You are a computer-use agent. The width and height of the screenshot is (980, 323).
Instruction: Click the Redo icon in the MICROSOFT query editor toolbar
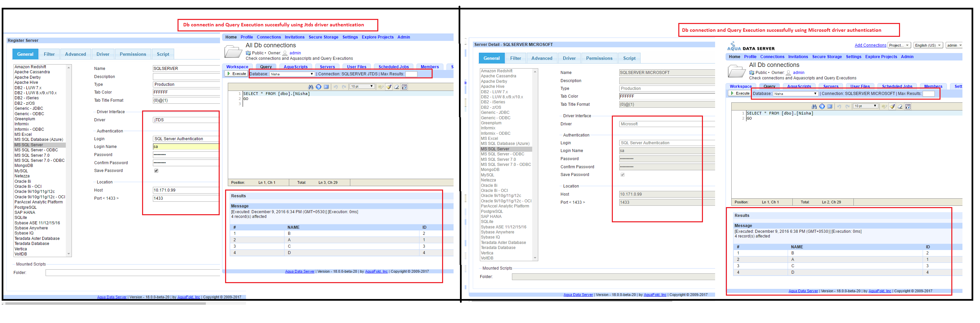click(x=848, y=107)
